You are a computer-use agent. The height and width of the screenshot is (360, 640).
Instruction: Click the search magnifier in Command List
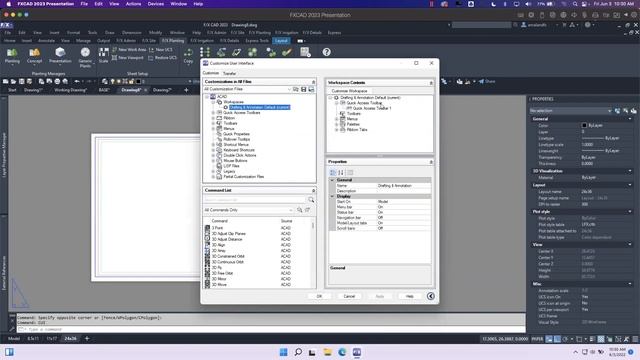tap(311, 200)
